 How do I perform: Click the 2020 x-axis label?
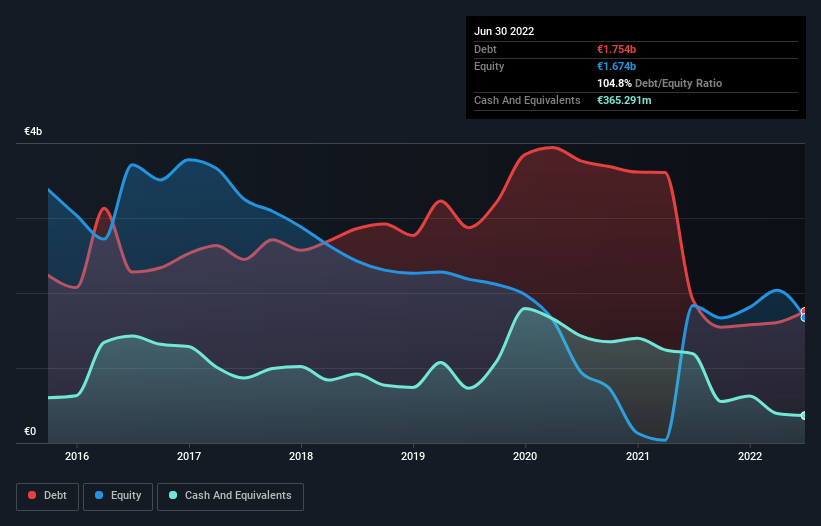525,456
